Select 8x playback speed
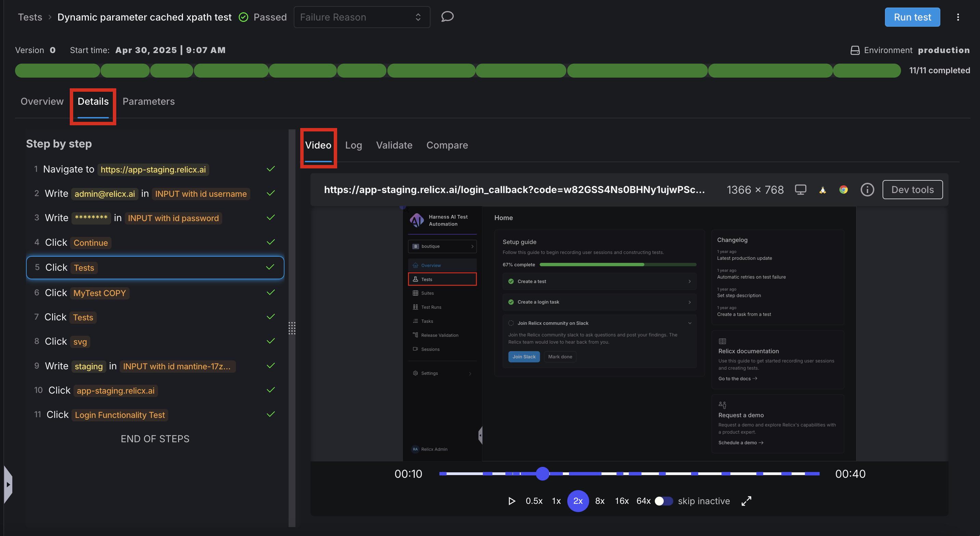980x536 pixels. 599,501
